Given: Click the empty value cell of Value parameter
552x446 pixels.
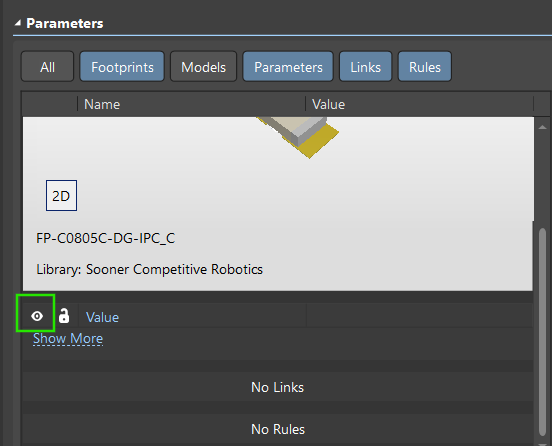Looking at the screenshot, I should [419, 316].
